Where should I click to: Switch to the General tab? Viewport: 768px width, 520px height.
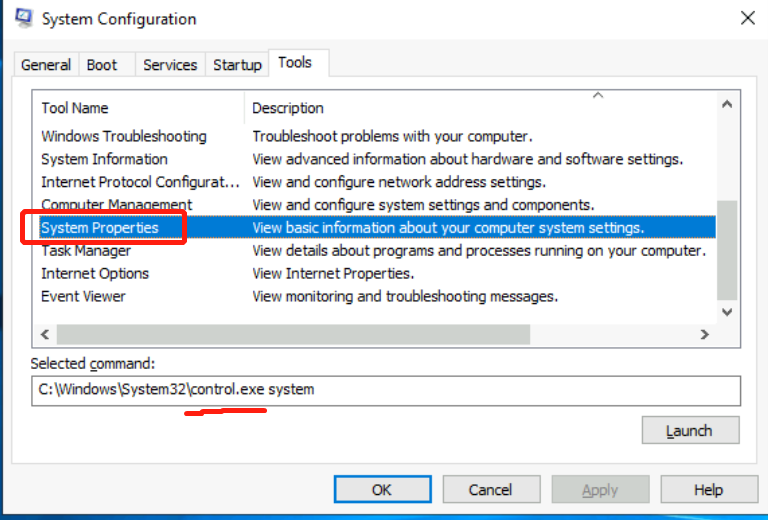point(46,65)
